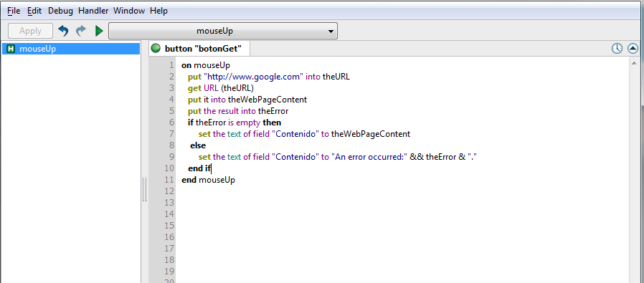Click the redo arrow icon

[81, 31]
